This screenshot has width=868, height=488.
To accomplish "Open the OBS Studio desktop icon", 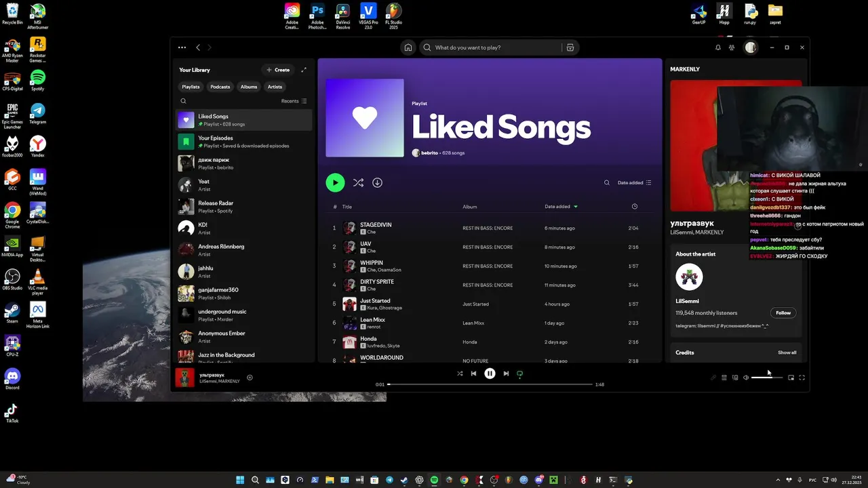I will [x=12, y=279].
